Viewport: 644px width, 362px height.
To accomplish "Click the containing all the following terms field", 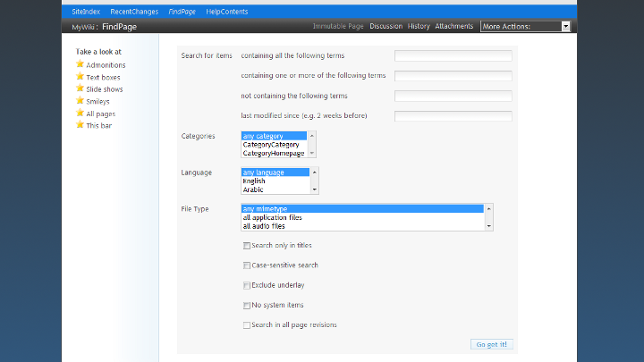I will [453, 55].
